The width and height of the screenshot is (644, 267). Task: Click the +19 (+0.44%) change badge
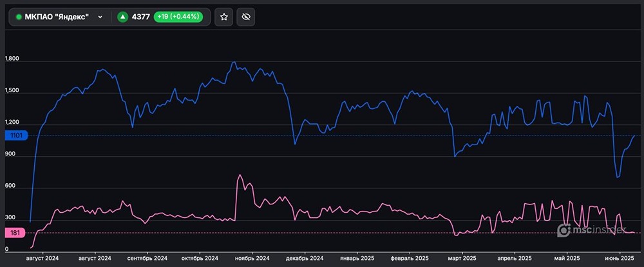click(x=178, y=17)
